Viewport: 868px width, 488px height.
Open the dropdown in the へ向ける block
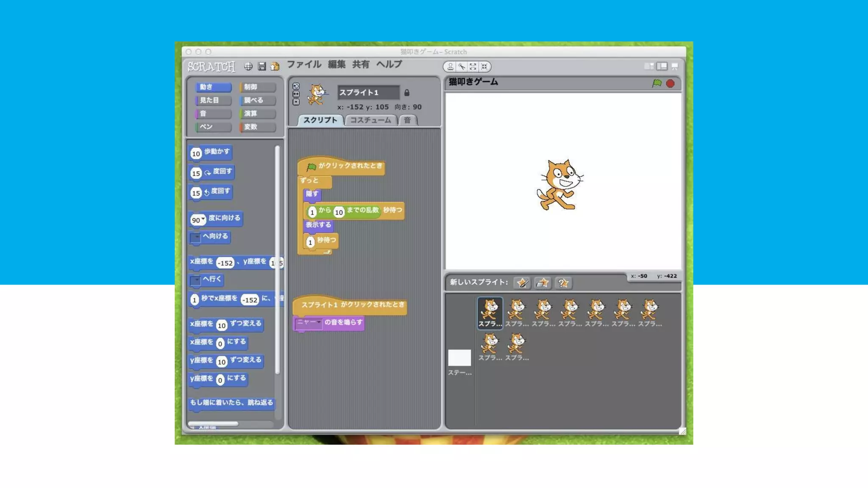195,237
